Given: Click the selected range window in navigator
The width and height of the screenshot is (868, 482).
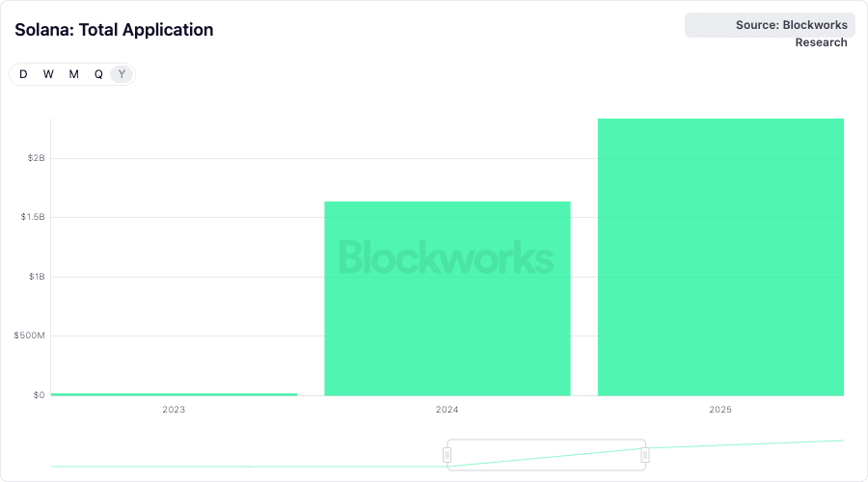Looking at the screenshot, I should [x=546, y=455].
